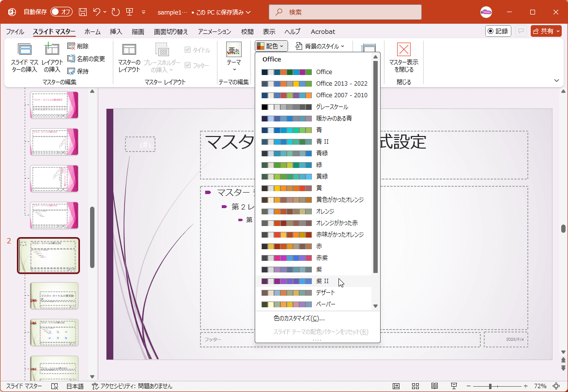Click the フッター placeholder on slide
This screenshot has height=392, width=568.
340,340
